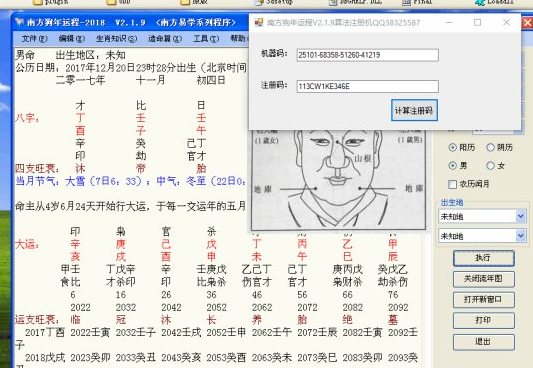533x368 pixels.
Task: Click the 2062 year under 大运
Action: 262,308
